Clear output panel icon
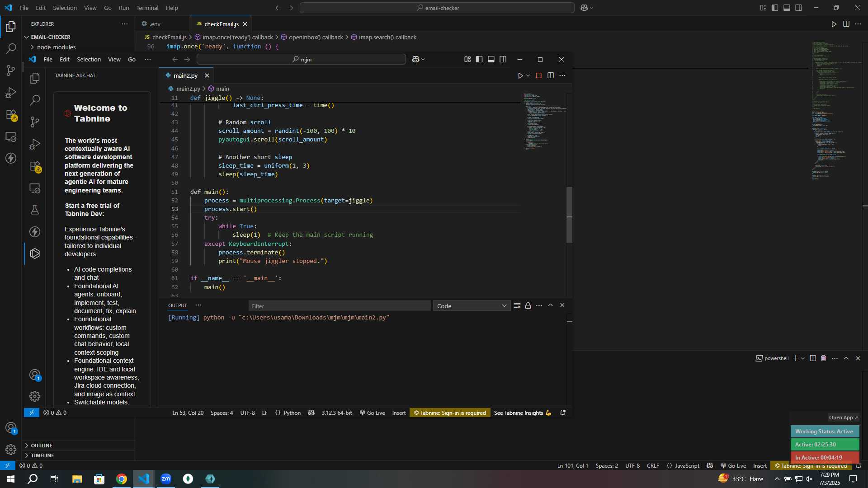 point(517,305)
